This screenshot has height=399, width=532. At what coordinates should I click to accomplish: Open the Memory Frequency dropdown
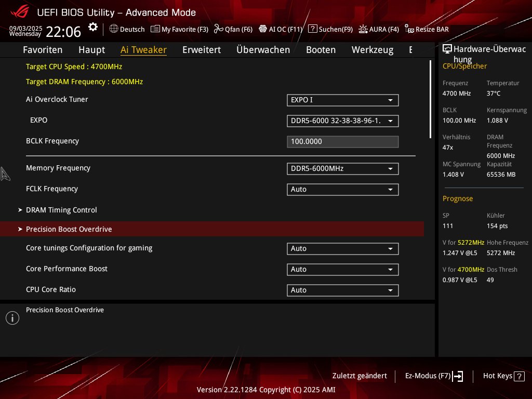point(343,169)
